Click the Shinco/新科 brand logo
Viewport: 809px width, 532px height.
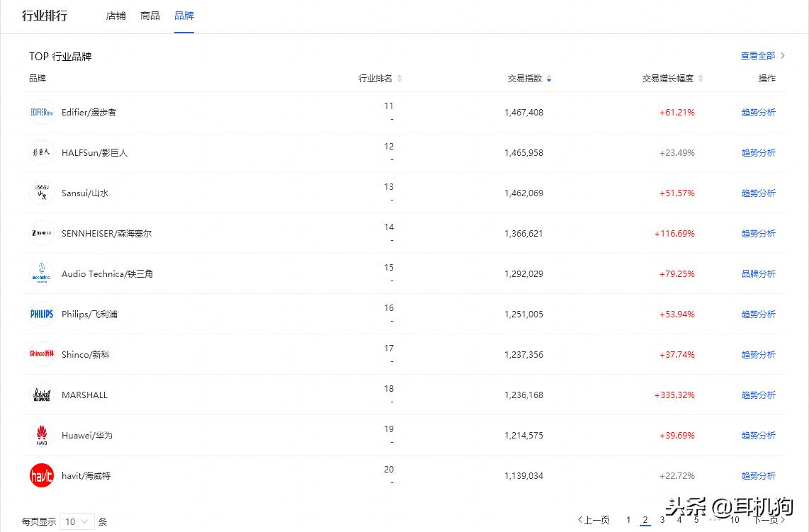tap(42, 354)
